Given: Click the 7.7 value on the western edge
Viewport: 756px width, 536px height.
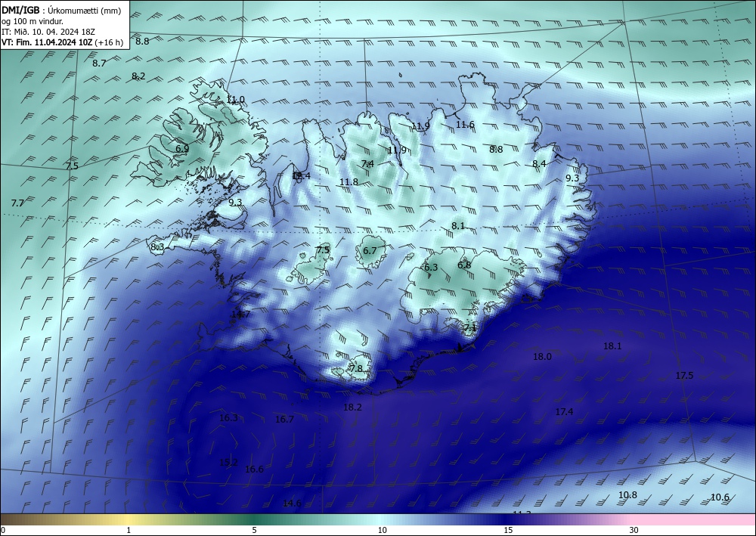Looking at the screenshot, I should pos(17,203).
